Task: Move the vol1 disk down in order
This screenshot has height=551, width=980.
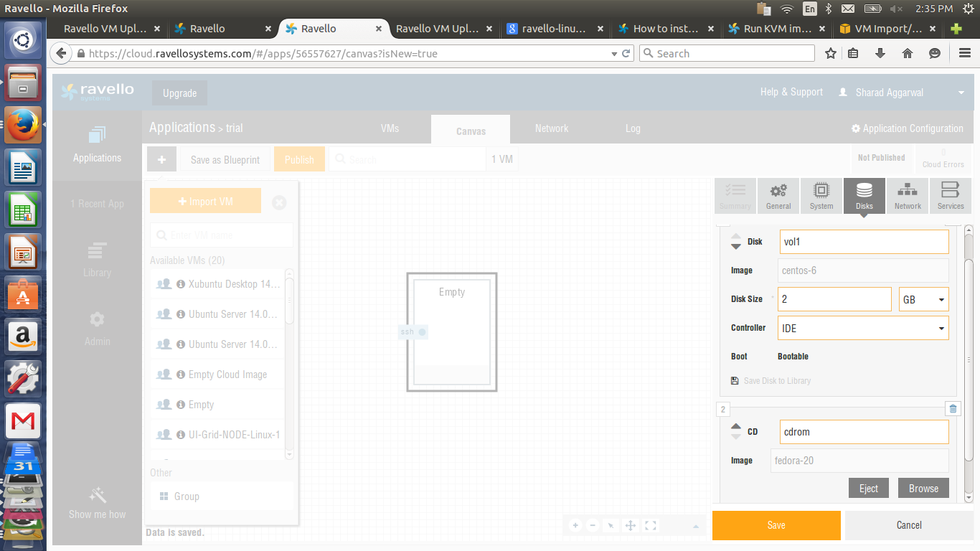Action: pyautogui.click(x=736, y=246)
